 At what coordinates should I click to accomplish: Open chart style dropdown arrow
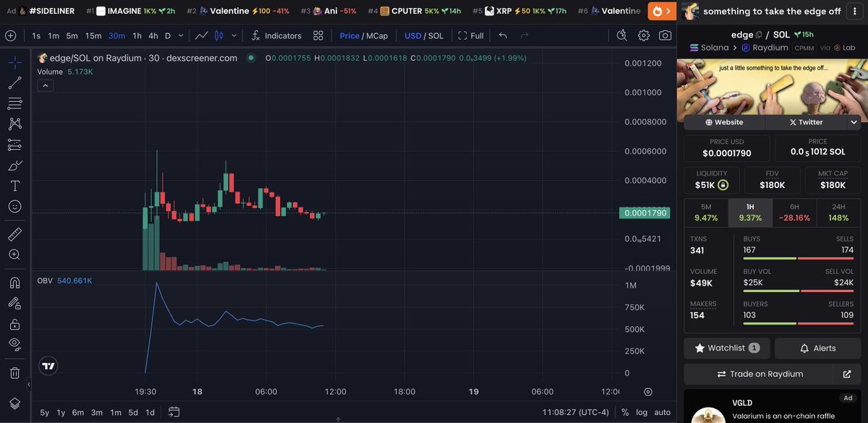[235, 35]
